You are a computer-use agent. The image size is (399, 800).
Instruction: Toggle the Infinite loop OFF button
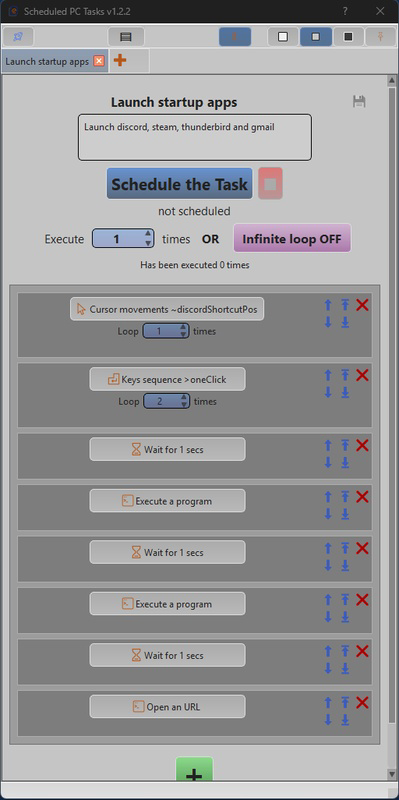(292, 238)
